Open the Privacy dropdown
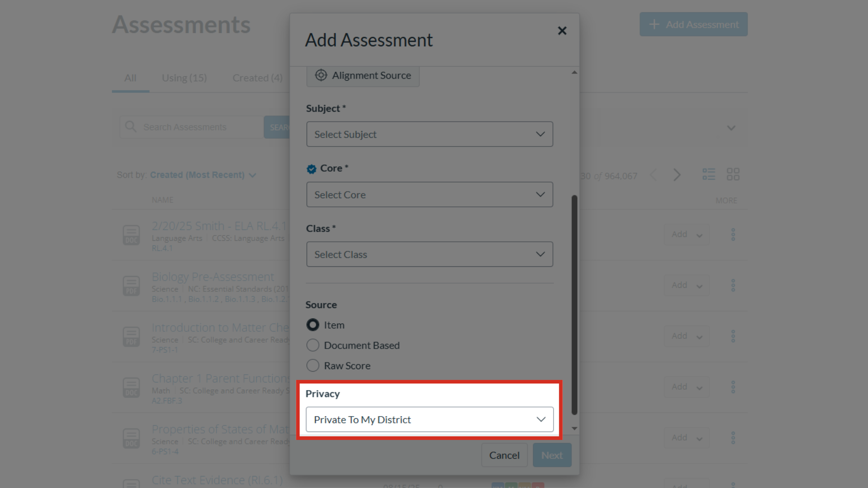The image size is (868, 488). 430,419
